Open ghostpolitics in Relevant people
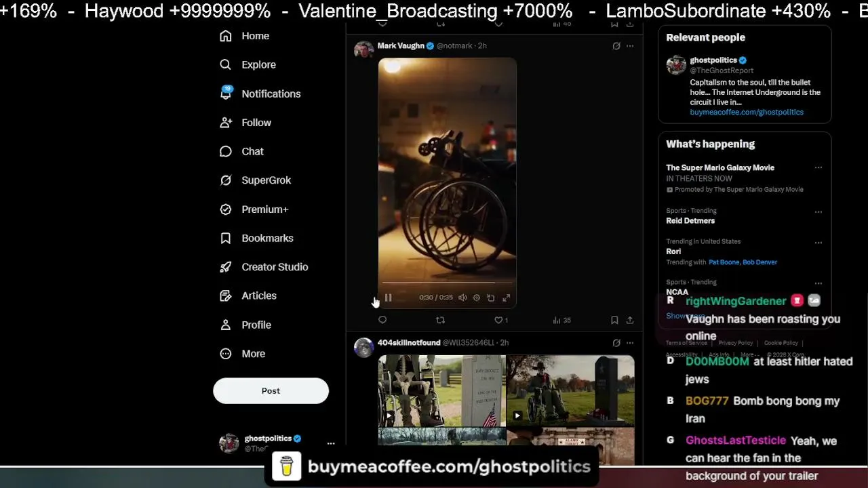 713,60
